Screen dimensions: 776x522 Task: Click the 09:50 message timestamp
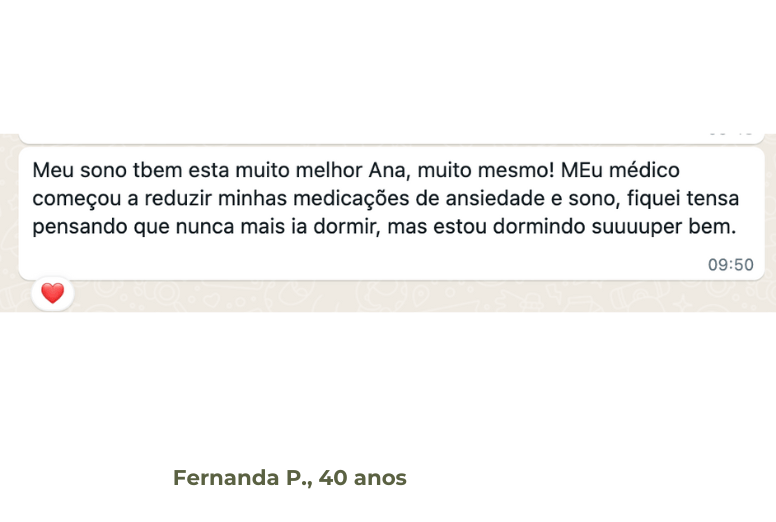tap(730, 265)
